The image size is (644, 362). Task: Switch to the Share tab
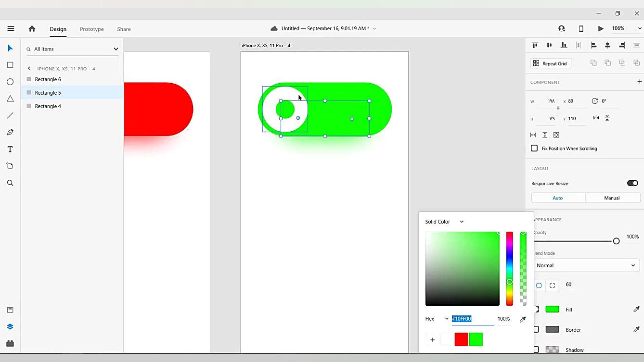(124, 29)
